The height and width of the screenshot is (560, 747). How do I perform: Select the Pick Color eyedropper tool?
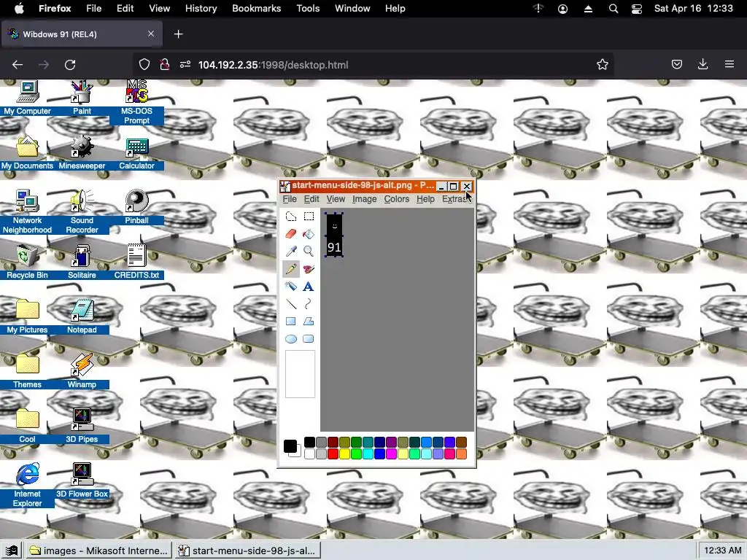[291, 252]
